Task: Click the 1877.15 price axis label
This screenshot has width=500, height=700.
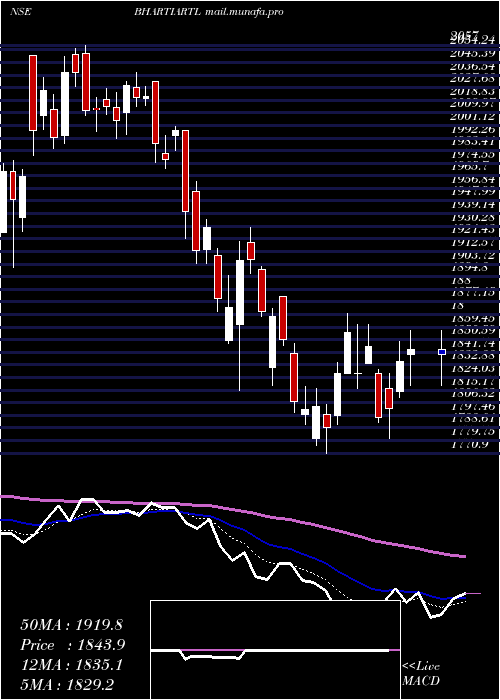Action: click(x=473, y=293)
